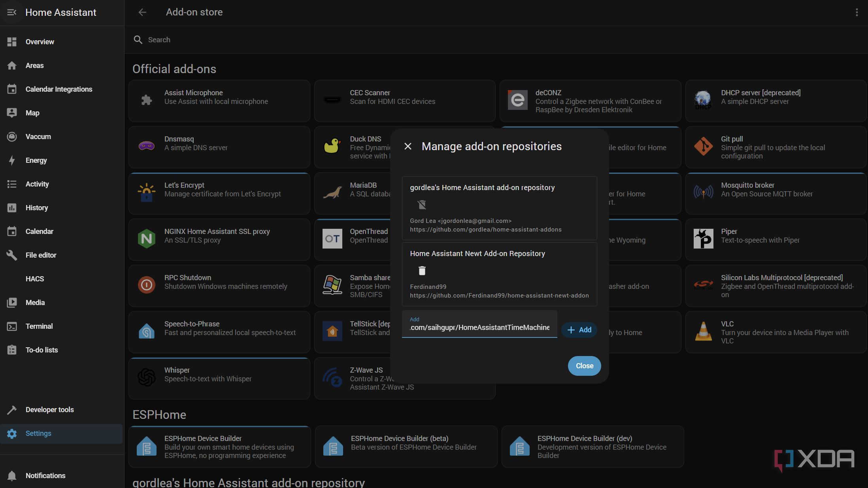Click the Developer tools hammer icon

coord(12,410)
